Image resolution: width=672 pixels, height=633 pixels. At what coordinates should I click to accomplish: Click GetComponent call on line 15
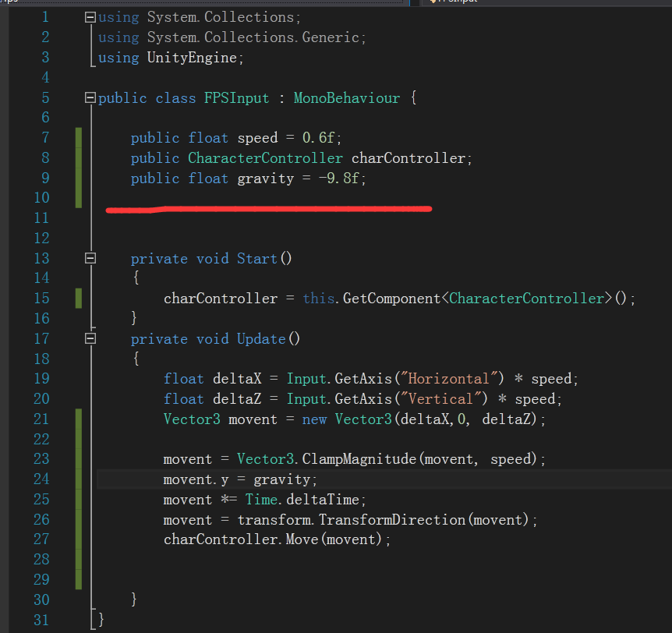tap(391, 299)
